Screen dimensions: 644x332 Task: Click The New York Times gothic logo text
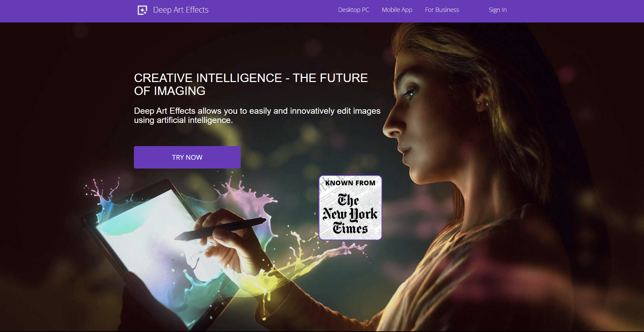click(350, 214)
